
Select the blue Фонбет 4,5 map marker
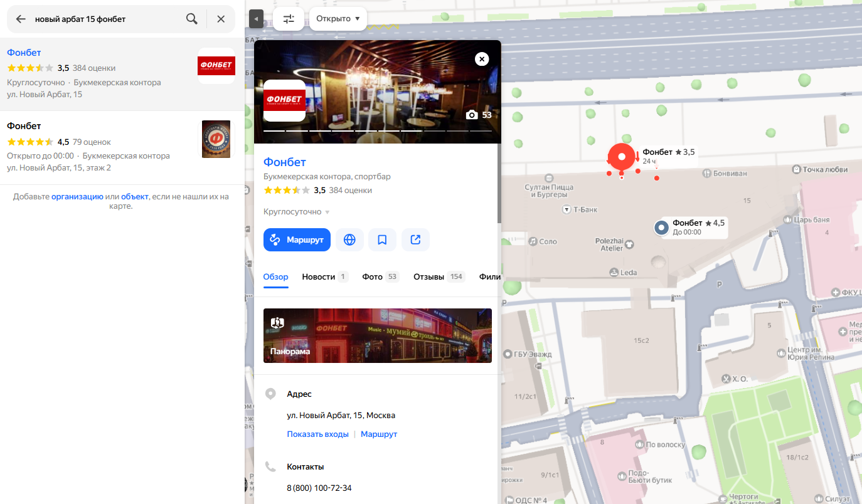[661, 228]
